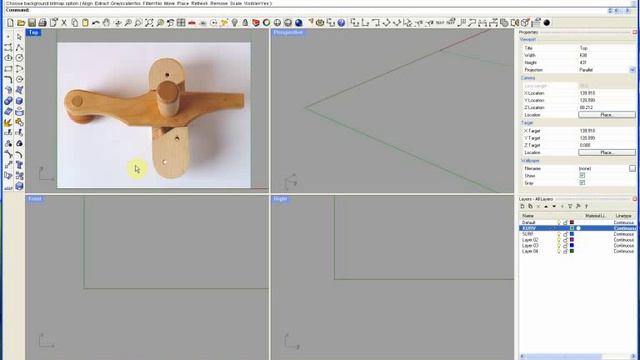Select the Layer 03 row name

(x=530, y=246)
